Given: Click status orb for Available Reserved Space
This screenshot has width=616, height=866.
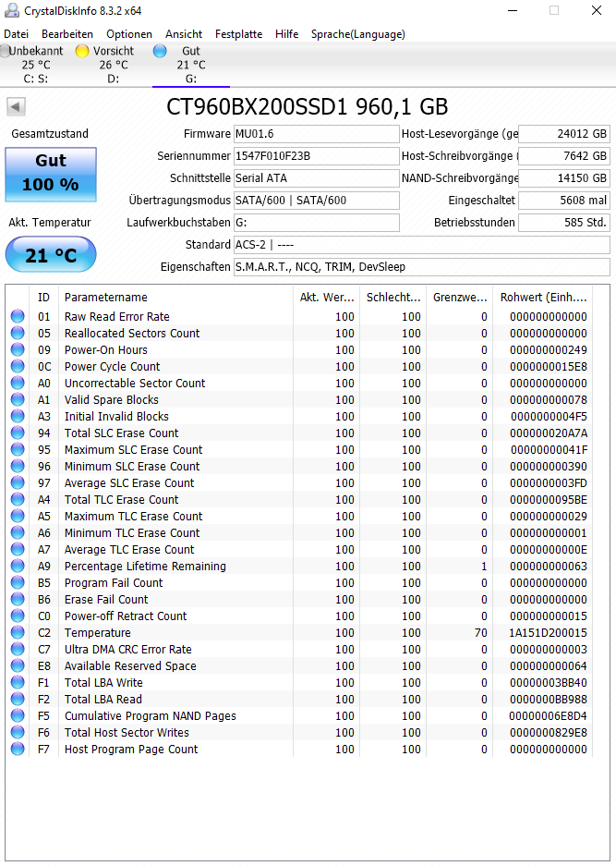Looking at the screenshot, I should pyautogui.click(x=18, y=665).
